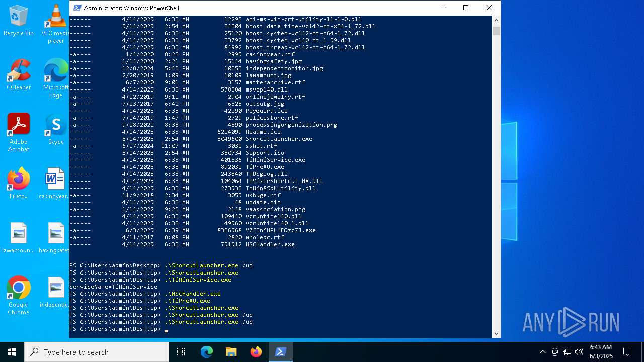
Task: Click sshot.rtf in the file listing
Action: 261,146
